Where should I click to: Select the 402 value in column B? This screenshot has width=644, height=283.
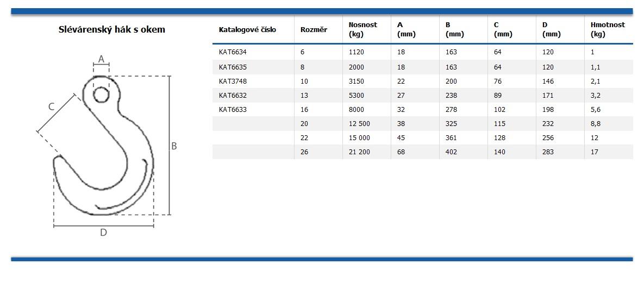[x=451, y=152]
